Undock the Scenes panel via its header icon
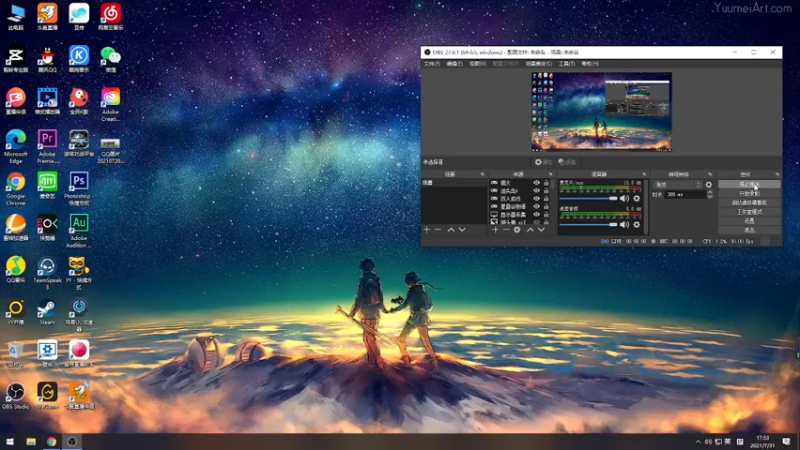800x450 pixels. tap(482, 174)
